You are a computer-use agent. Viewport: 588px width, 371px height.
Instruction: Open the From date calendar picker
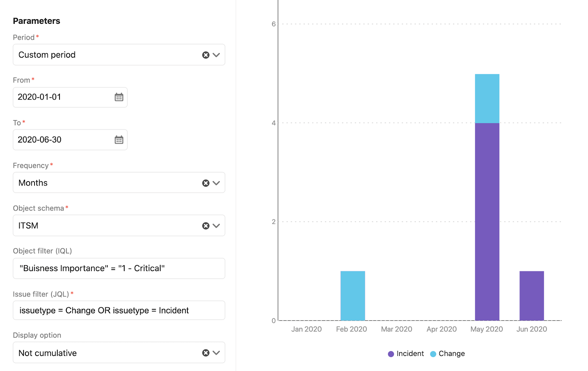[118, 97]
